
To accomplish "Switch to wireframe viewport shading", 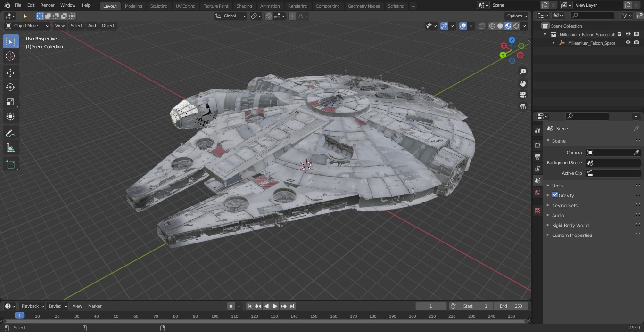I will (x=492, y=26).
